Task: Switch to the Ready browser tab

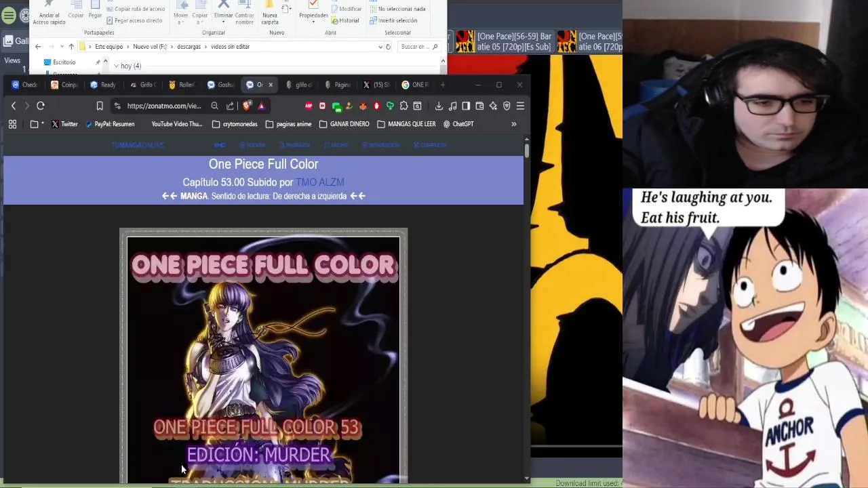Action: click(103, 85)
